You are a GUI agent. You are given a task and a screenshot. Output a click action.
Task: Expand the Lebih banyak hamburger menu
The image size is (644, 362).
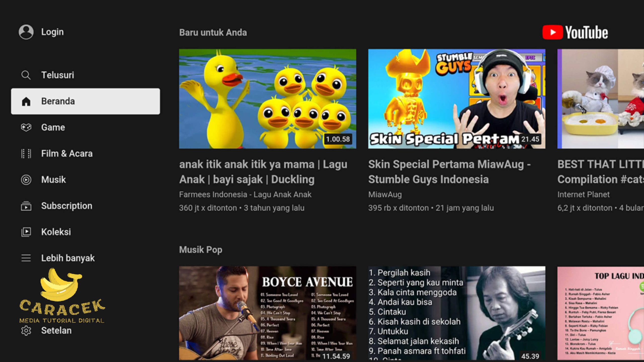(x=26, y=258)
